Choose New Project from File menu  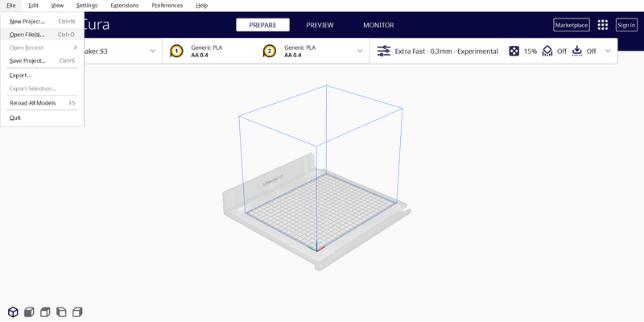click(43, 22)
